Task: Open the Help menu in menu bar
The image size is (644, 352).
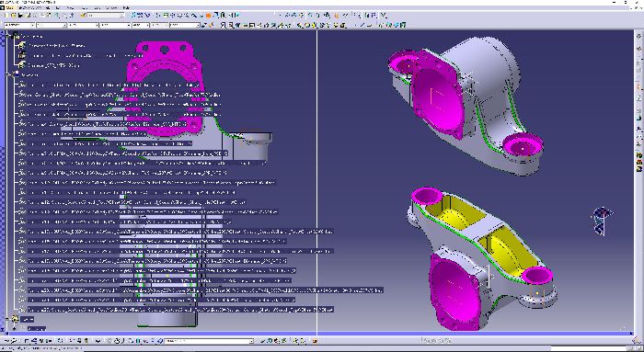Action: pyautogui.click(x=126, y=7)
